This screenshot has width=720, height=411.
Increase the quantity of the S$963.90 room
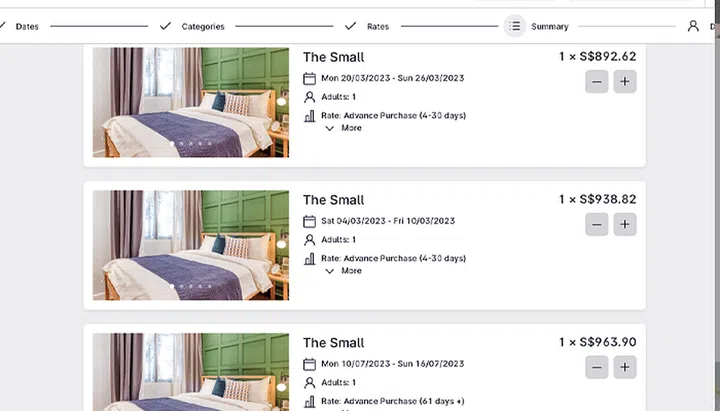tap(625, 368)
